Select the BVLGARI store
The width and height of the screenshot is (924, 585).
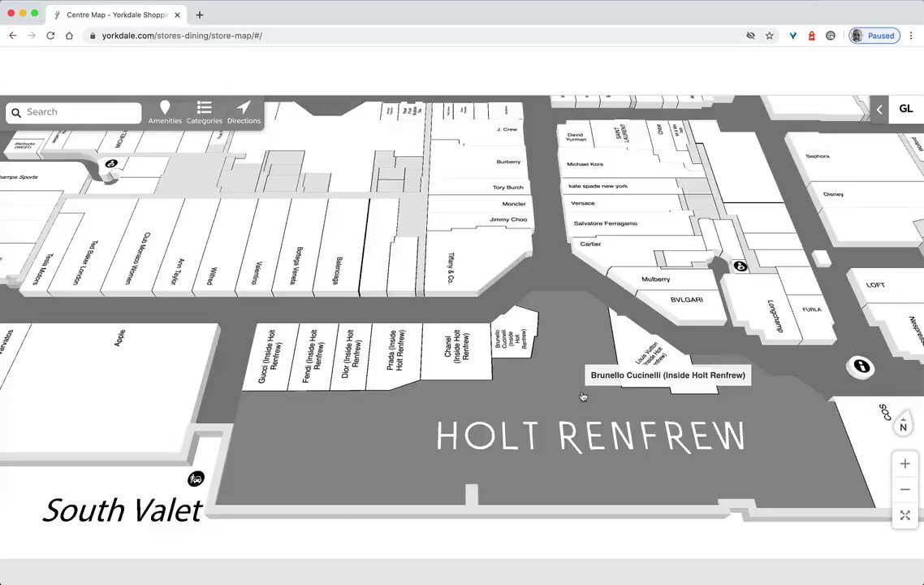coord(687,300)
